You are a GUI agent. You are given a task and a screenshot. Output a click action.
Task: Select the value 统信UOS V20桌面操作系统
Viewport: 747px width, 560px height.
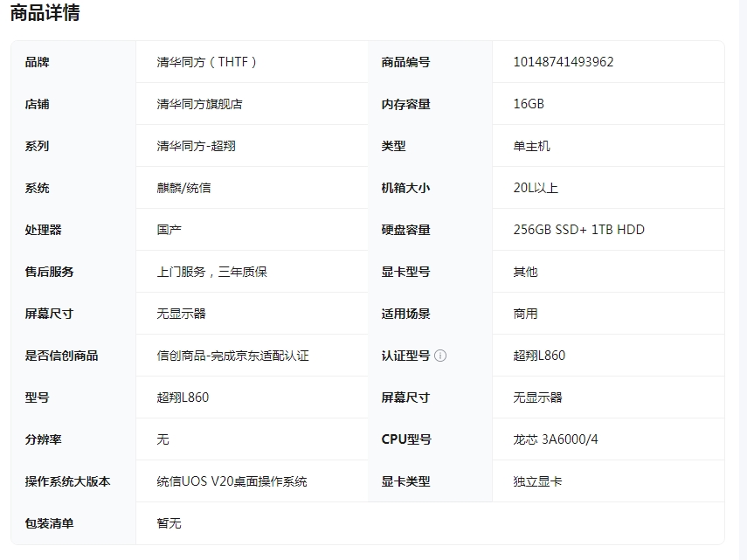click(x=232, y=481)
